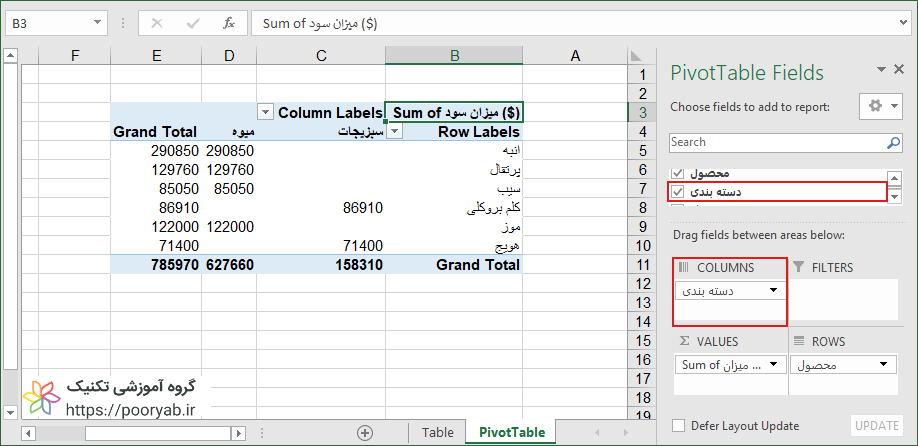Open the Name Box dropdown arrow
This screenshot has height=446, width=918.
coord(96,23)
